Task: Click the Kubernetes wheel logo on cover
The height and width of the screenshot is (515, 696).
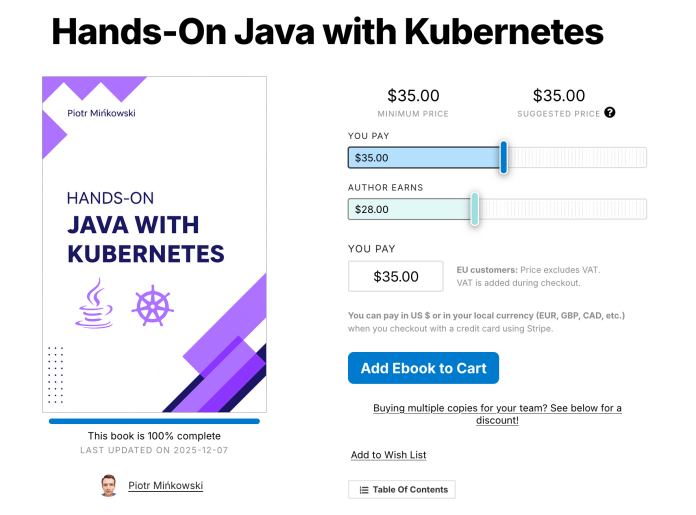Action: pos(153,305)
